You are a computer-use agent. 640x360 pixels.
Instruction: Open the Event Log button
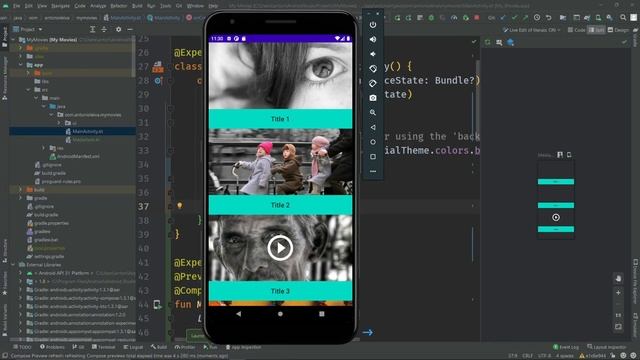click(566, 347)
